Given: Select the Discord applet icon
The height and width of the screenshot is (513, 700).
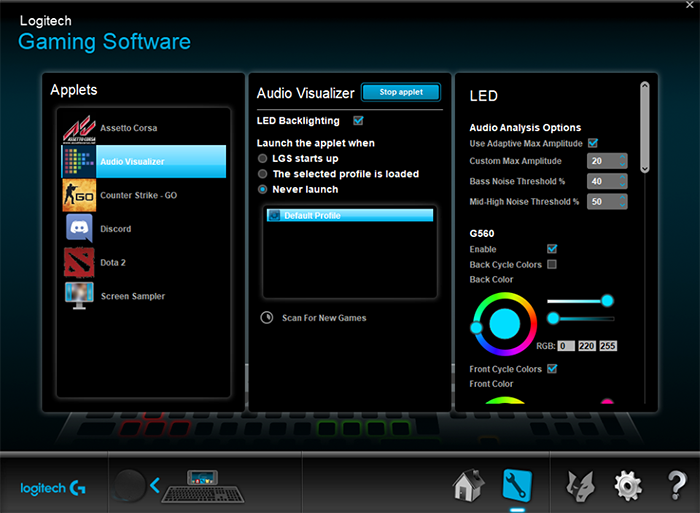Looking at the screenshot, I should click(x=79, y=228).
